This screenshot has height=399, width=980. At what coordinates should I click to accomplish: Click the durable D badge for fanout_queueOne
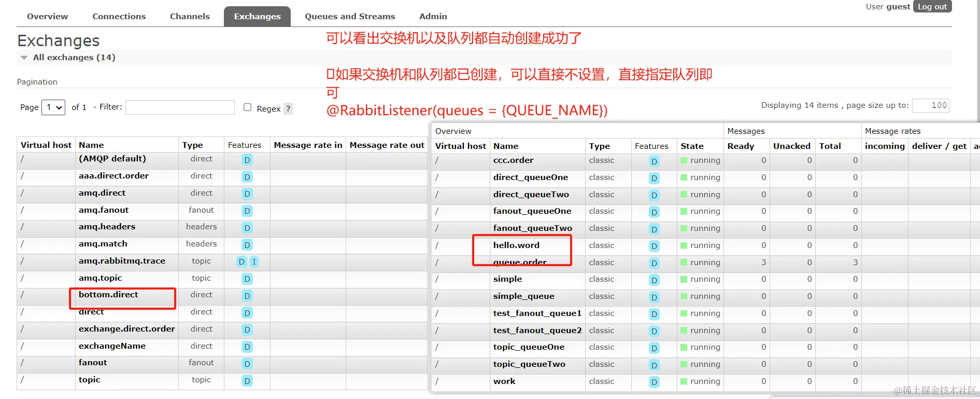[x=654, y=212]
